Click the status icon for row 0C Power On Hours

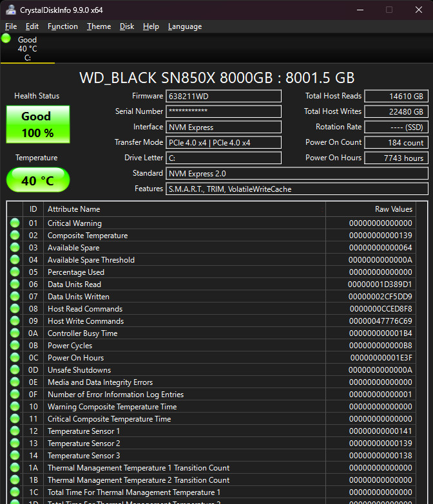tap(15, 357)
